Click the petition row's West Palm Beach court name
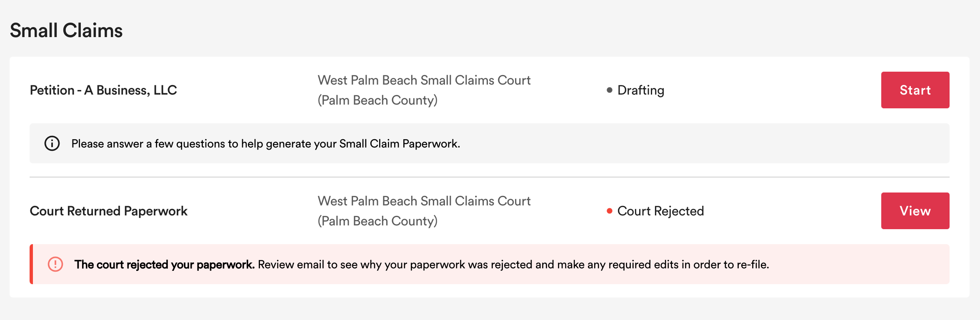 click(x=424, y=80)
